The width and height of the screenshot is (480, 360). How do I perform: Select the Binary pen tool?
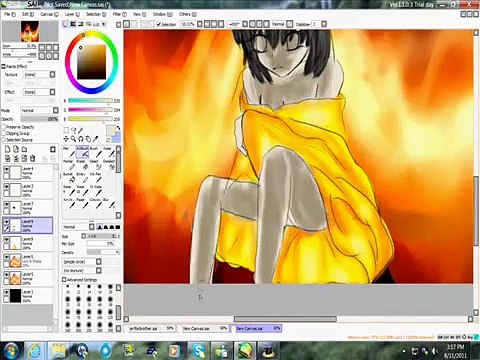(x=82, y=178)
